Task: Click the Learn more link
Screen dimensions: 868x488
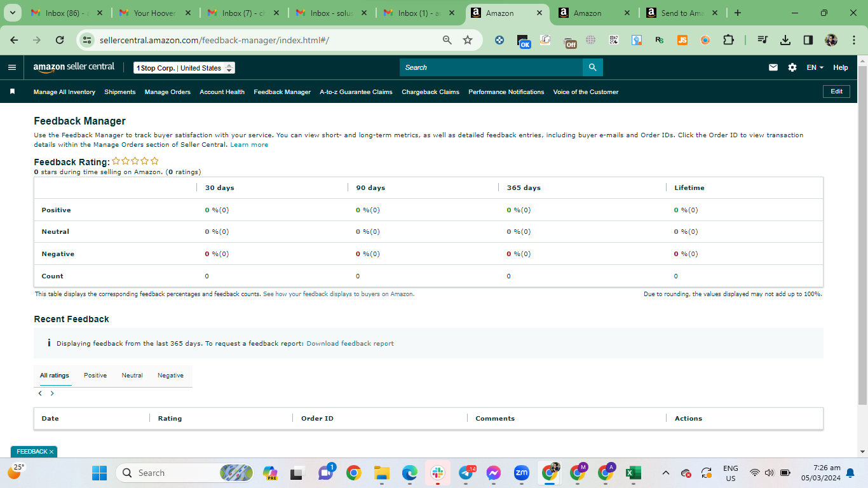Action: [x=249, y=145]
